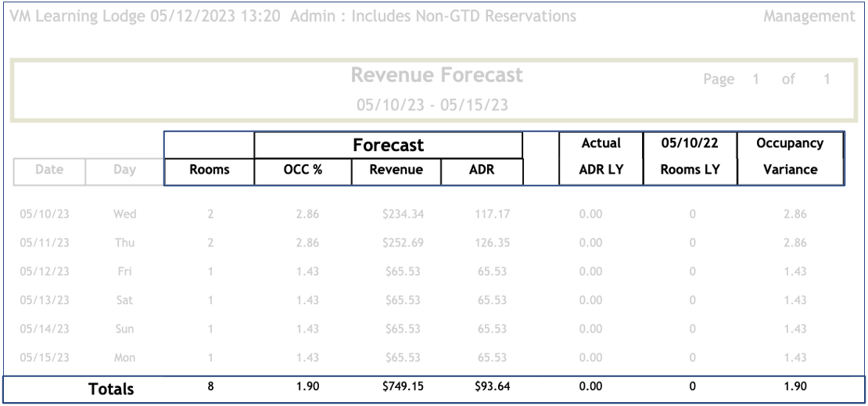Select the 05/10/23 date cell
Viewport: 868px width, 406px height.
click(x=45, y=214)
